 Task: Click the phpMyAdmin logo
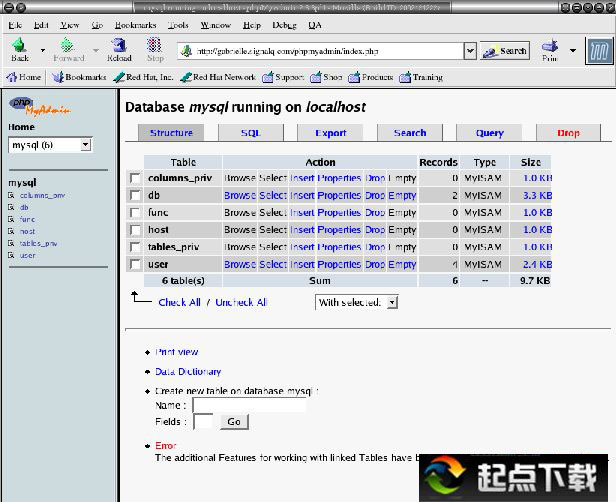click(x=39, y=106)
